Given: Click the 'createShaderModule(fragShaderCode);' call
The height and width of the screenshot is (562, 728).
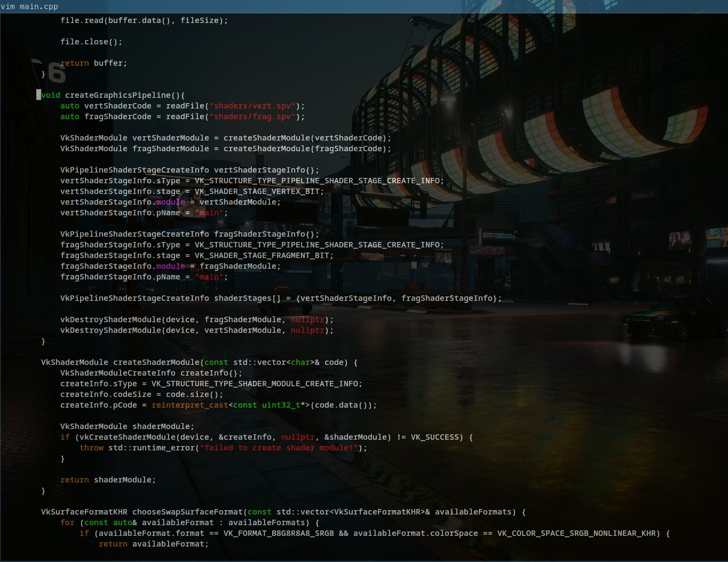Looking at the screenshot, I should pyautogui.click(x=308, y=149).
